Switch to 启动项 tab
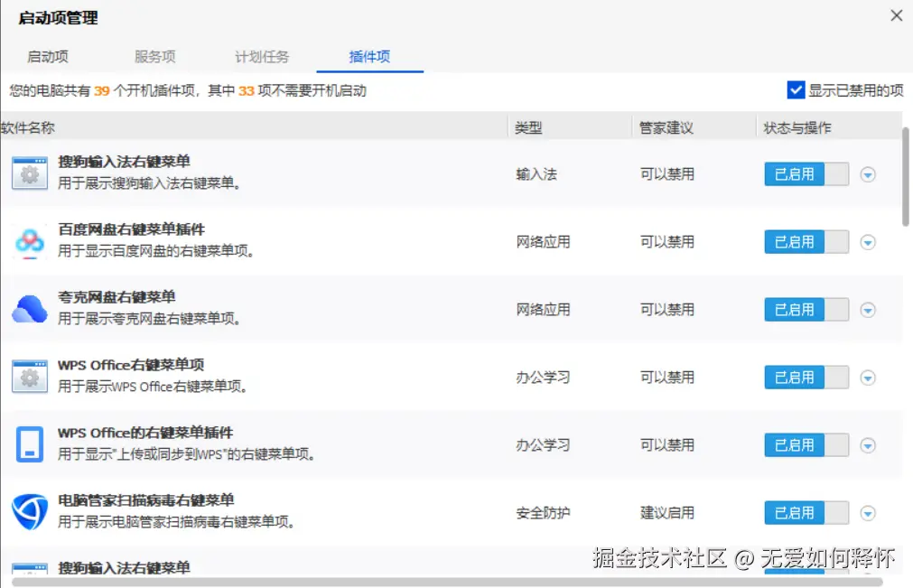The height and width of the screenshot is (588, 913). [48, 57]
